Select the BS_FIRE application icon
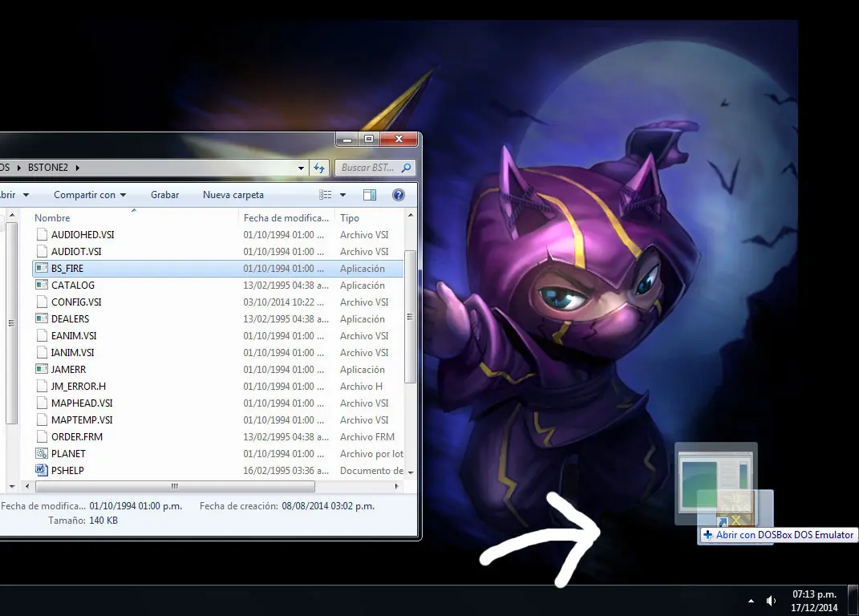 (41, 268)
